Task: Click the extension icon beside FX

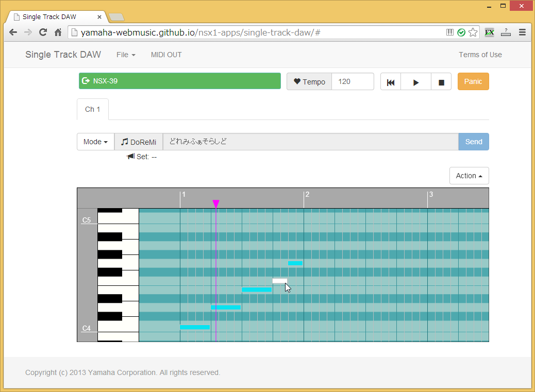Action: [x=506, y=33]
